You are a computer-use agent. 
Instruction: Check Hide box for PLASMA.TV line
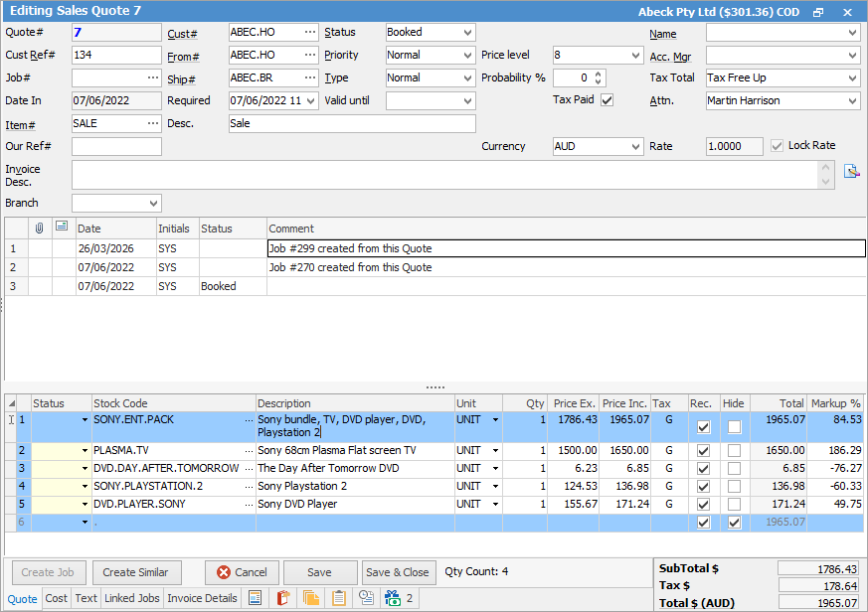(734, 451)
